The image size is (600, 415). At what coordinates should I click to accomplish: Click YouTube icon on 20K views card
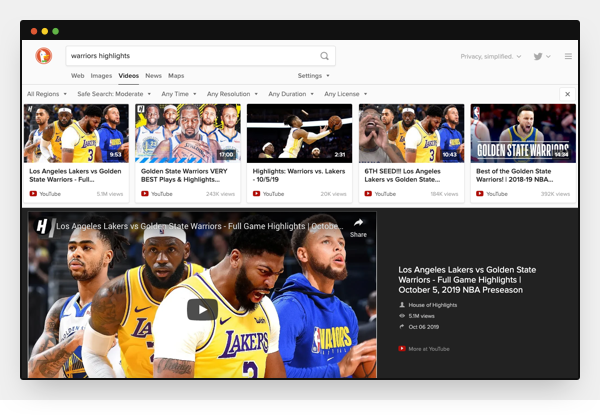click(256, 194)
